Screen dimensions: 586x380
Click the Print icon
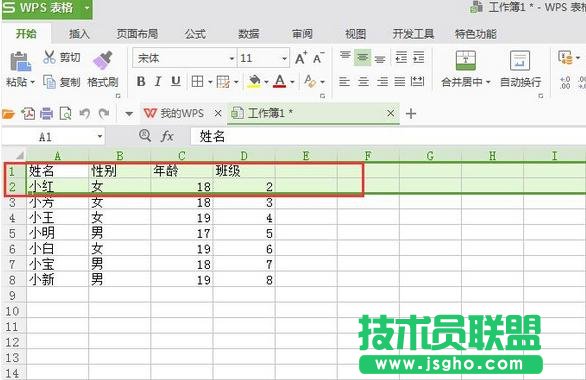coord(46,113)
